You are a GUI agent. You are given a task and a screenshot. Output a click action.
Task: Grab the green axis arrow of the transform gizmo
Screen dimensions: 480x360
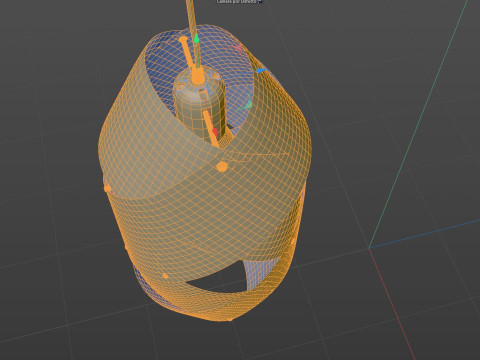tap(197, 39)
